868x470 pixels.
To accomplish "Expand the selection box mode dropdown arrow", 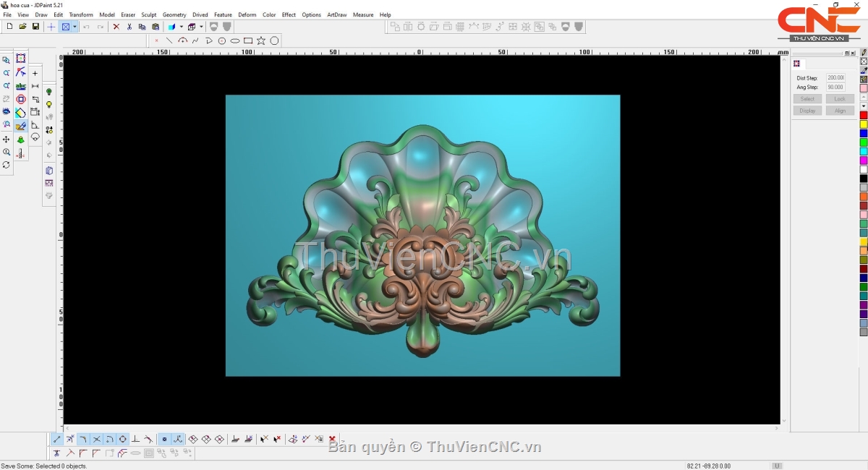I will tap(75, 27).
